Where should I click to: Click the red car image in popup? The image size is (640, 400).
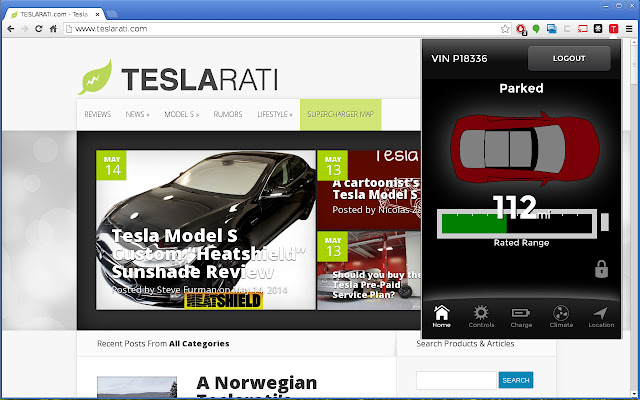(525, 148)
